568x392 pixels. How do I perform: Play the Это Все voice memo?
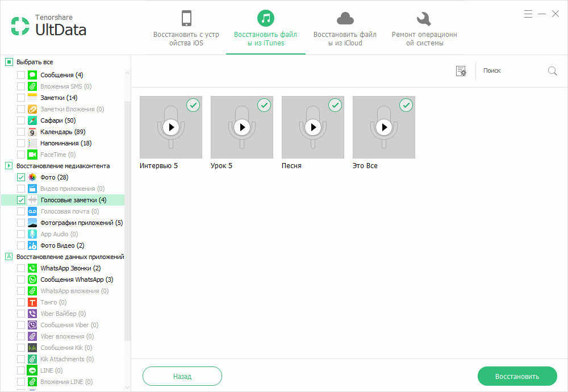tap(384, 127)
